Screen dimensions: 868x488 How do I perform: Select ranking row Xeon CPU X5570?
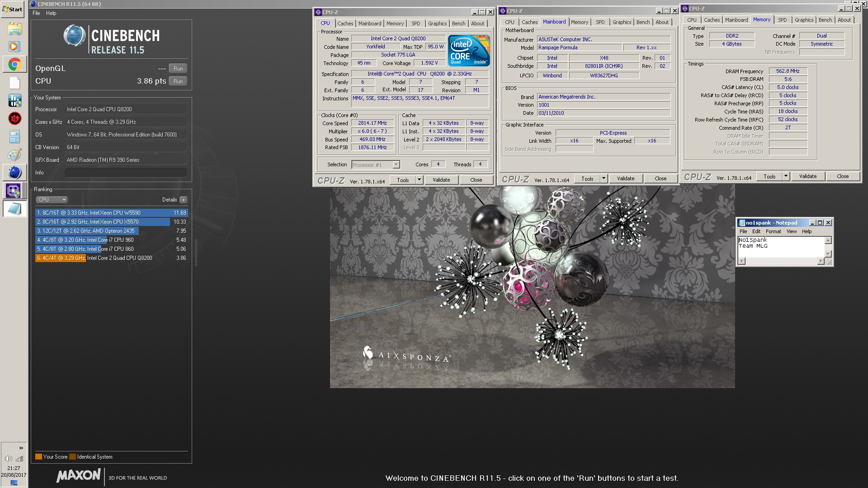pyautogui.click(x=111, y=222)
